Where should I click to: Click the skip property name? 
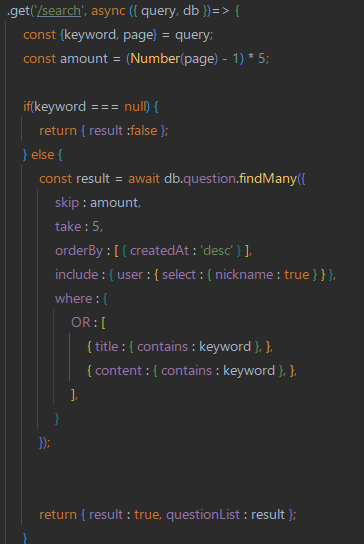pyautogui.click(x=67, y=203)
